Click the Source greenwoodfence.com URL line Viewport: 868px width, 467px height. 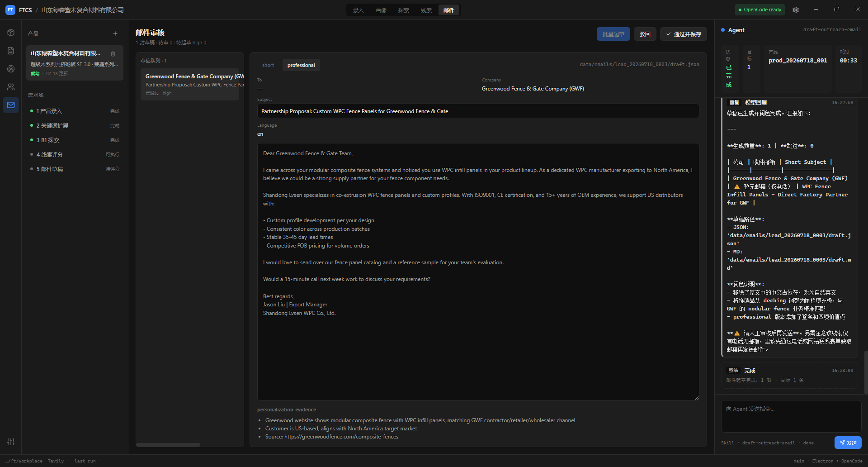(x=332, y=437)
